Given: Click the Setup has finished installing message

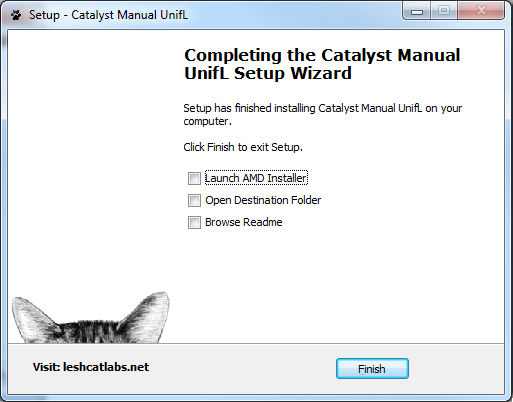Looking at the screenshot, I should [323, 114].
